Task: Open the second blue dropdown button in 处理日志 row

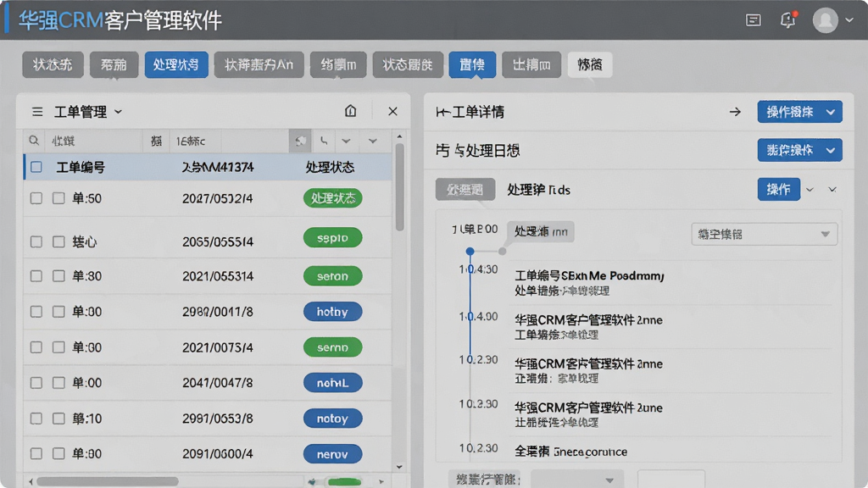Action: pos(800,150)
